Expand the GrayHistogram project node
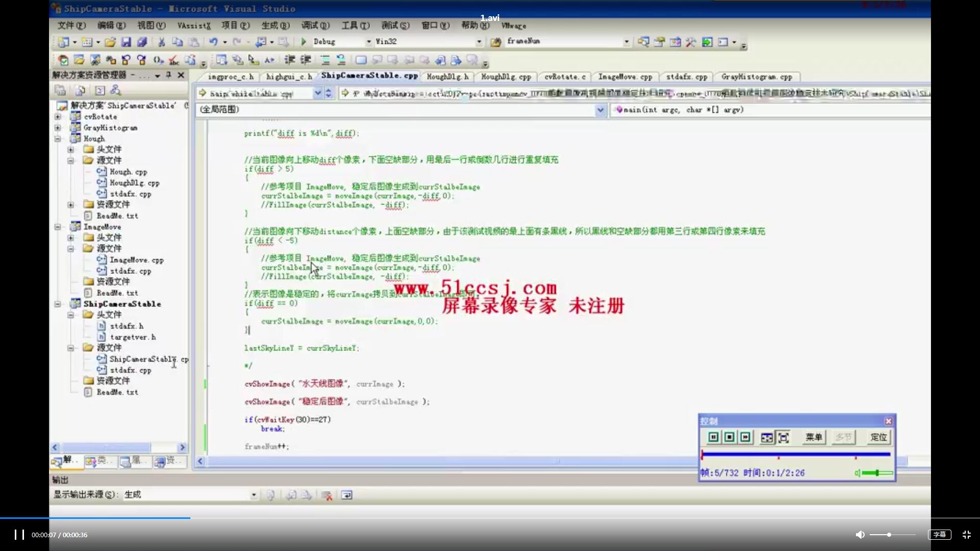 coord(58,128)
